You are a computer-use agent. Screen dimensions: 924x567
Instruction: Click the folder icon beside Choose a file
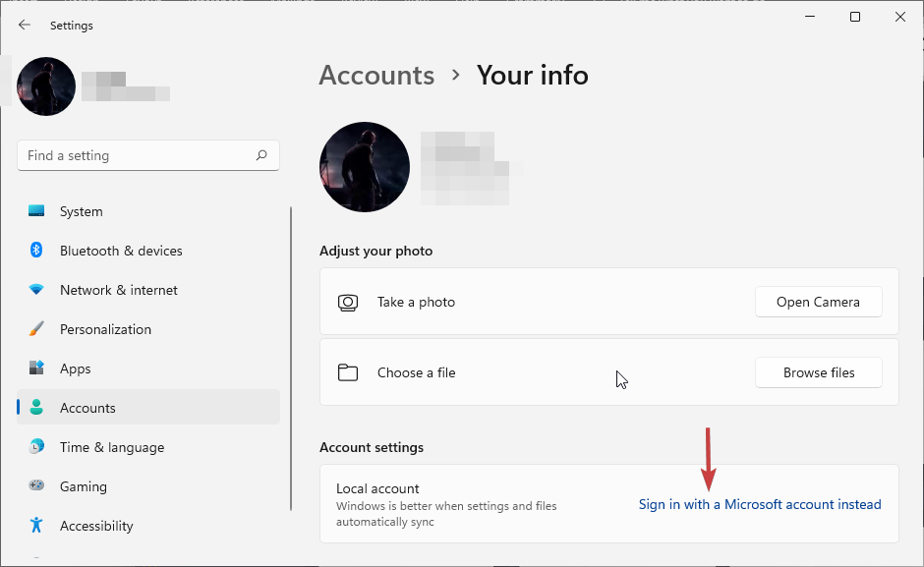pyautogui.click(x=348, y=372)
